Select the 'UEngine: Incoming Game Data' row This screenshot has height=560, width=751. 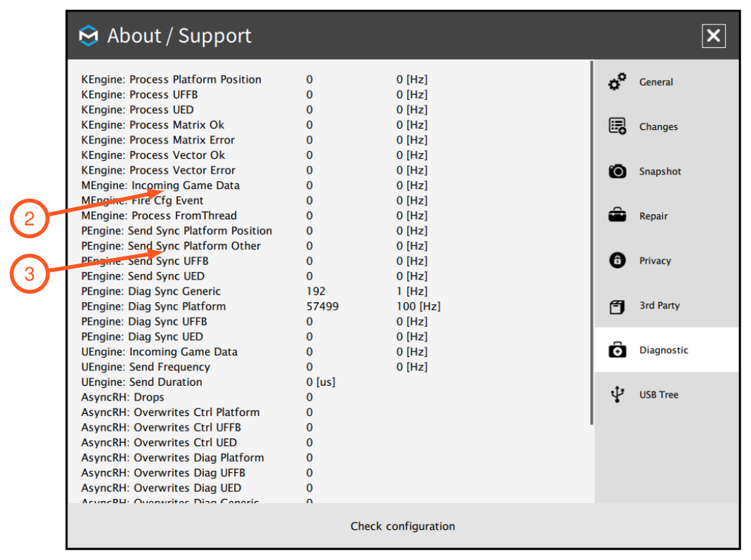click(x=255, y=352)
